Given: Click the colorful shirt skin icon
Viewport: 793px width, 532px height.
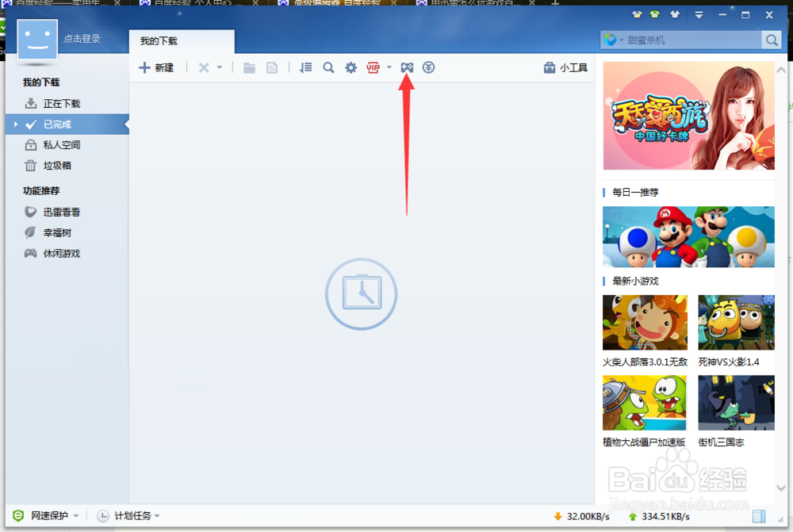Looking at the screenshot, I should point(637,14).
